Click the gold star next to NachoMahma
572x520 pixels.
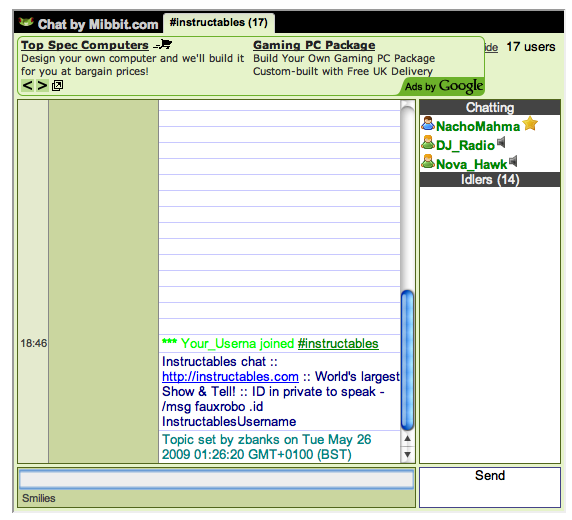530,123
